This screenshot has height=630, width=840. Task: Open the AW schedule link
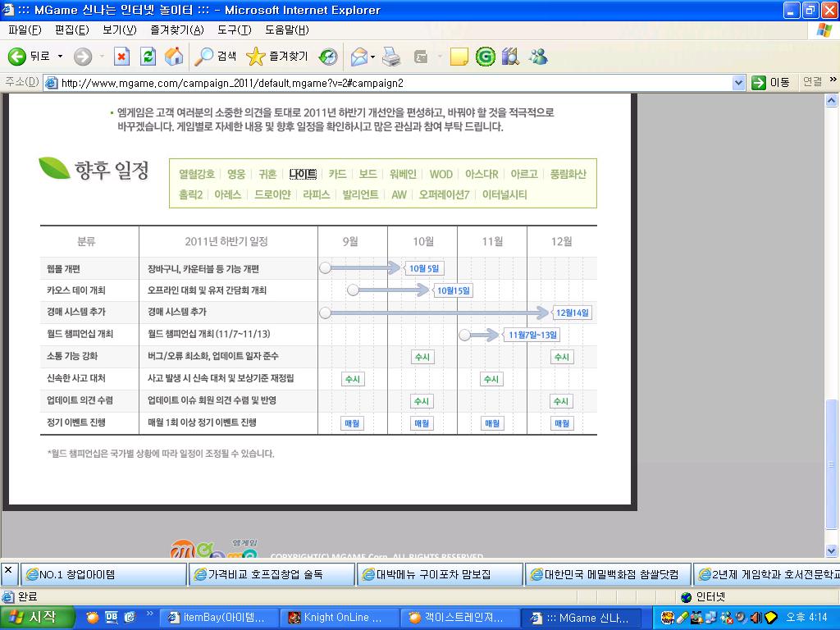(x=399, y=195)
